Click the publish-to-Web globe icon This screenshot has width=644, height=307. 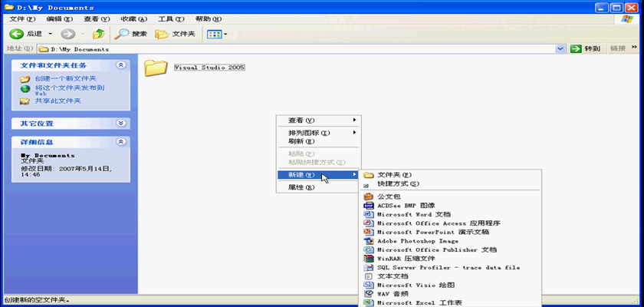pyautogui.click(x=25, y=89)
